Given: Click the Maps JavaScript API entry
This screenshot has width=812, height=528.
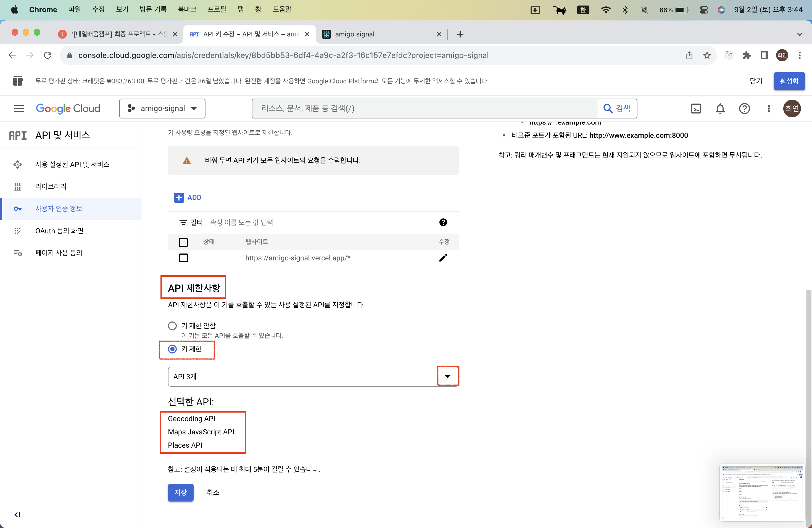Looking at the screenshot, I should (x=201, y=432).
